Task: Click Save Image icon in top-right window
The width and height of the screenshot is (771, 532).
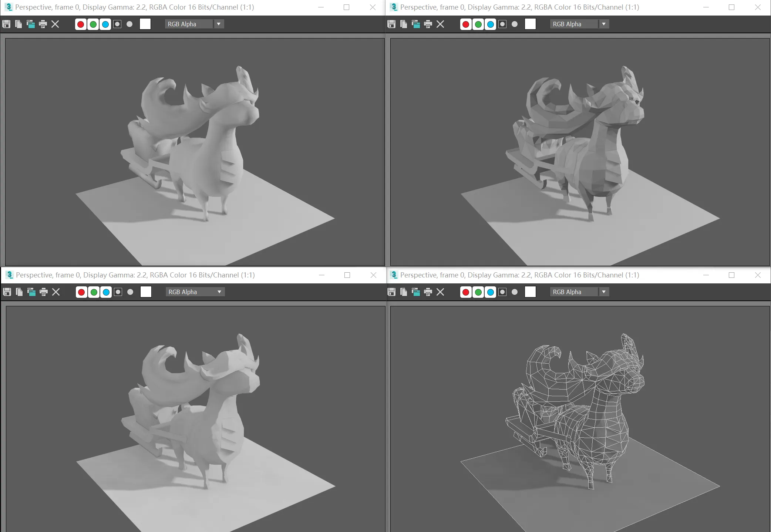Action: click(x=391, y=24)
